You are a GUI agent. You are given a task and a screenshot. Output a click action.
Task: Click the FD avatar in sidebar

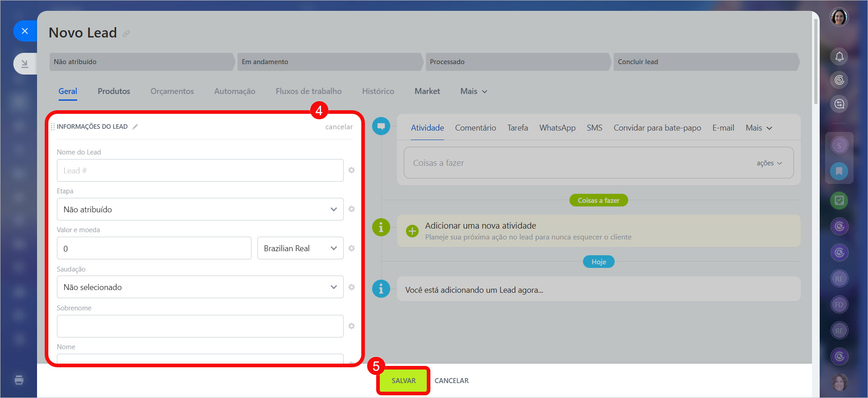pos(839,305)
